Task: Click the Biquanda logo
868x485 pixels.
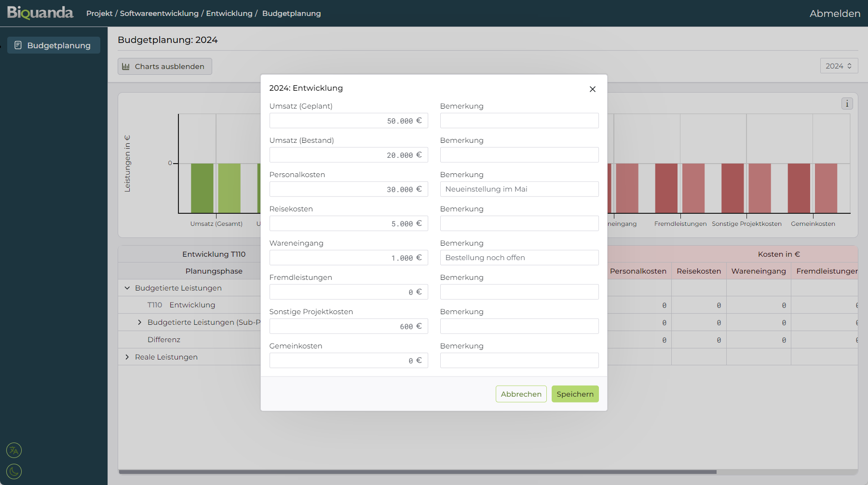Action: coord(40,13)
